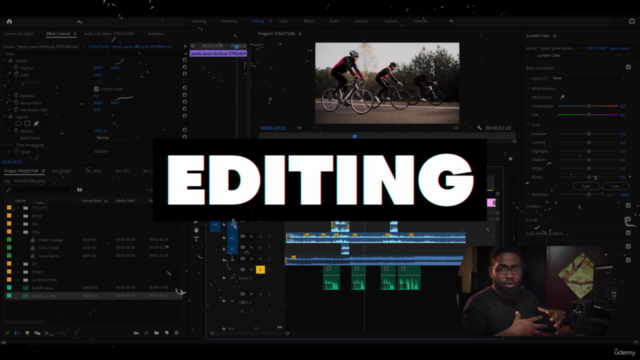Open the Export share icon at top right

(632, 21)
